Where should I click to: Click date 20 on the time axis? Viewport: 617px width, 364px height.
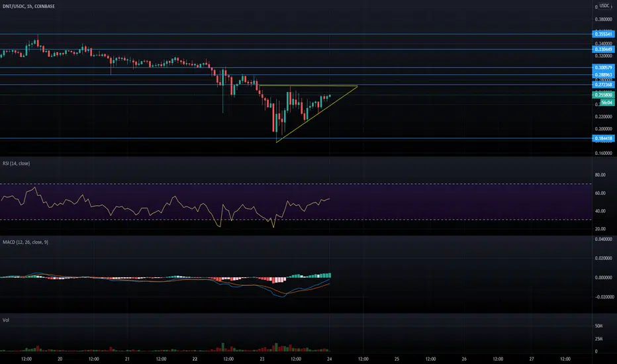point(60,359)
